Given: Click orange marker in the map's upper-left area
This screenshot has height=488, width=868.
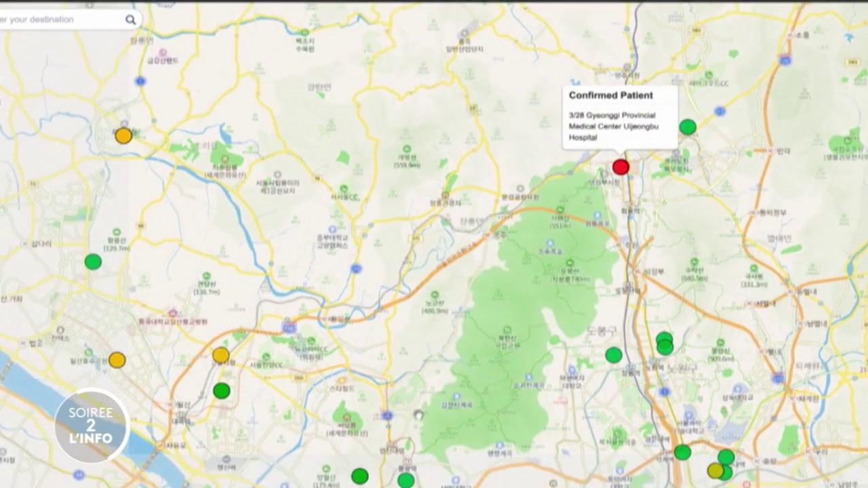Looking at the screenshot, I should click(x=123, y=136).
